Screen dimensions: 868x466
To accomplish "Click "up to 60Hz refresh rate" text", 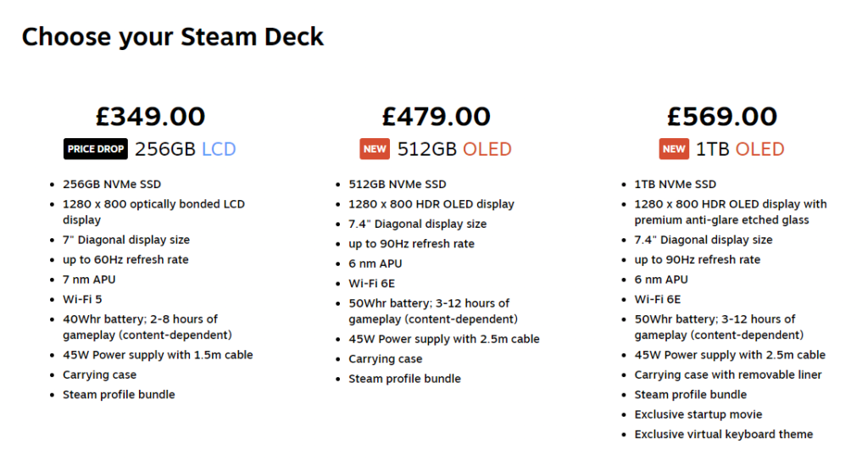I will (125, 260).
